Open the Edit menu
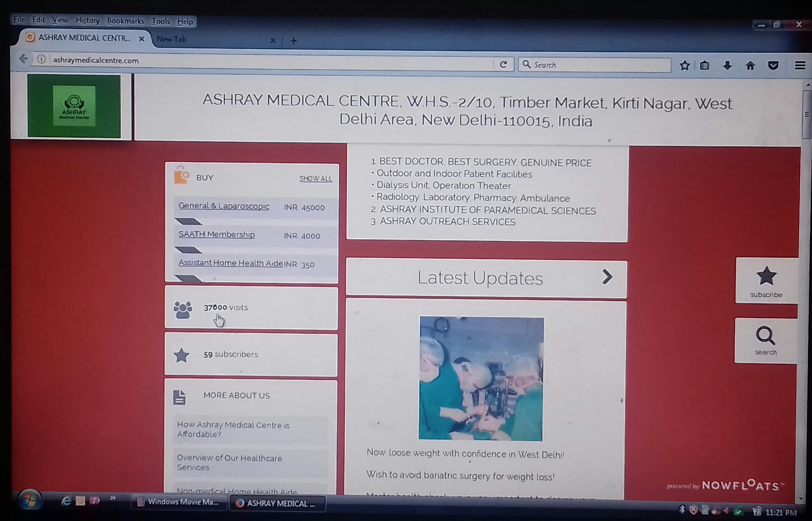 (39, 20)
